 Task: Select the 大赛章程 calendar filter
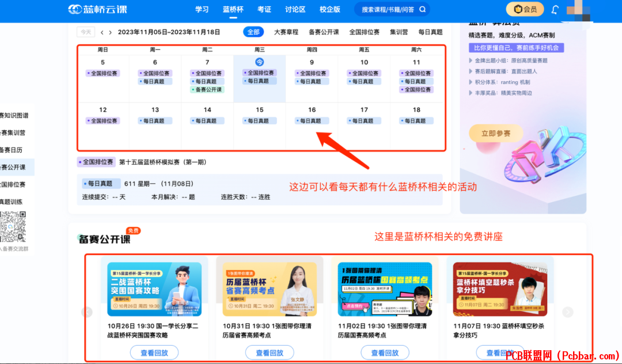tap(286, 32)
